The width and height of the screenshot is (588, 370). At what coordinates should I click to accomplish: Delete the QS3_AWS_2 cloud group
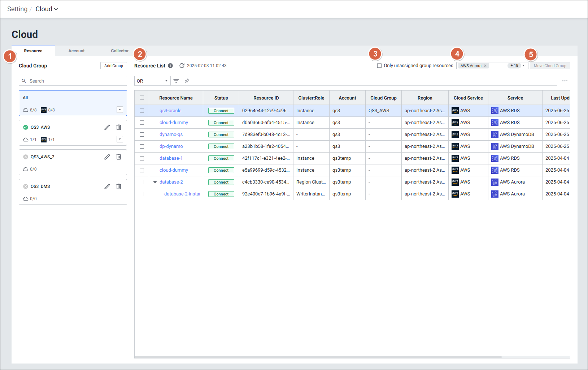pyautogui.click(x=119, y=157)
